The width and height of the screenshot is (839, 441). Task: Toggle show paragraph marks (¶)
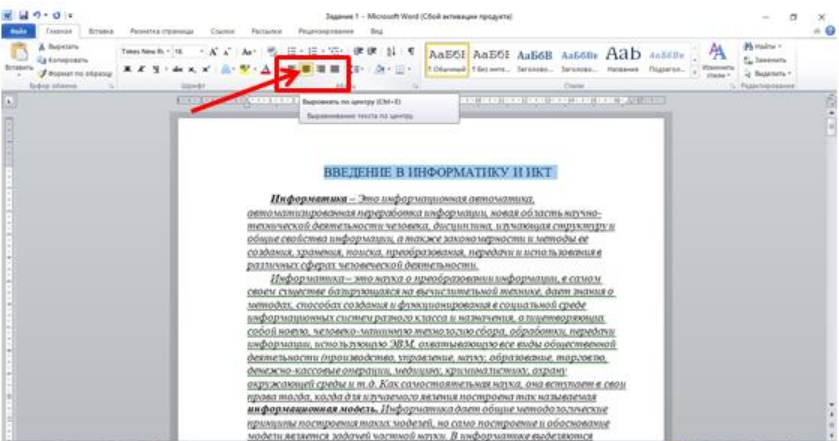tap(411, 49)
